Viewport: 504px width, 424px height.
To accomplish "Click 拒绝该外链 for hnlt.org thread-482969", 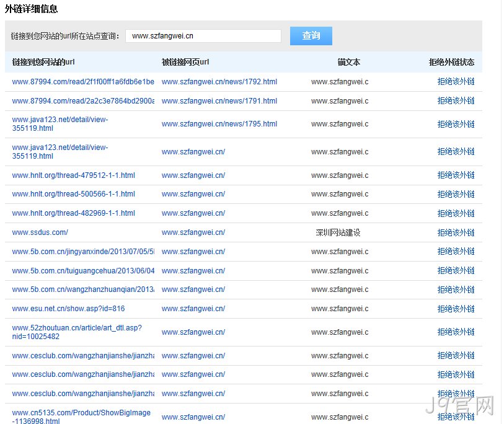I will pyautogui.click(x=456, y=213).
